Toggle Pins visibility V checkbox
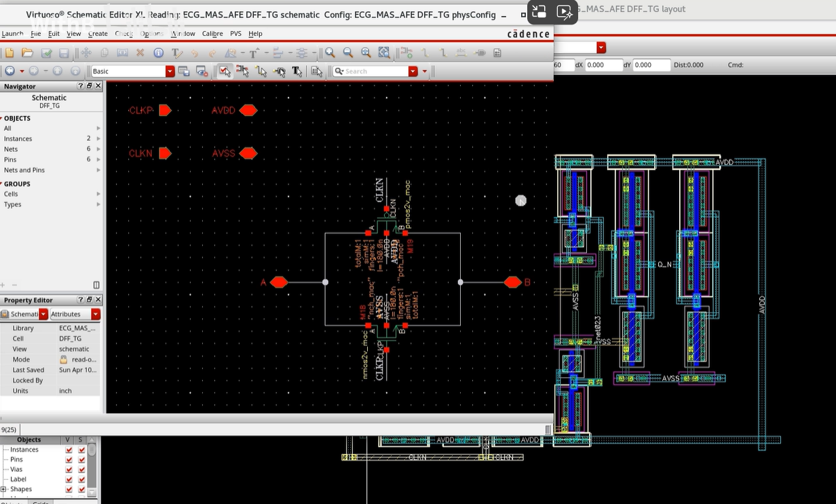The width and height of the screenshot is (836, 504). pos(69,459)
